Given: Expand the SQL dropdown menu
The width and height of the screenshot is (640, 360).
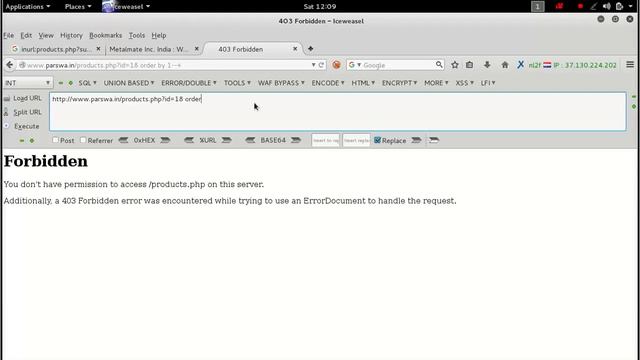Looking at the screenshot, I should tap(87, 83).
